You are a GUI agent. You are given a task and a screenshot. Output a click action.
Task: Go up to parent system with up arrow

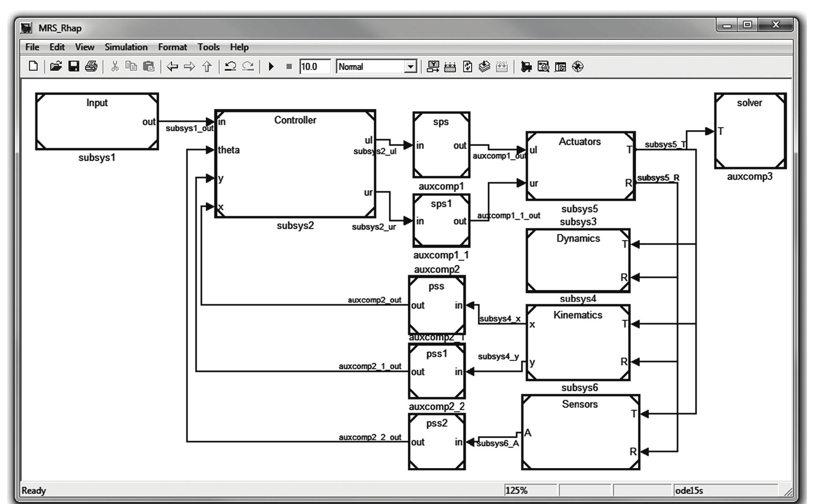207,66
